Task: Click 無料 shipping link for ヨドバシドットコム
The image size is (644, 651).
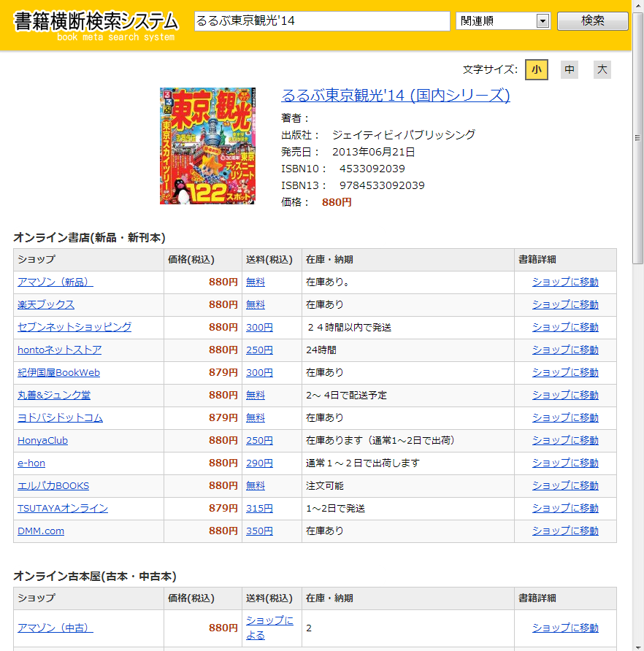Action: coord(256,417)
